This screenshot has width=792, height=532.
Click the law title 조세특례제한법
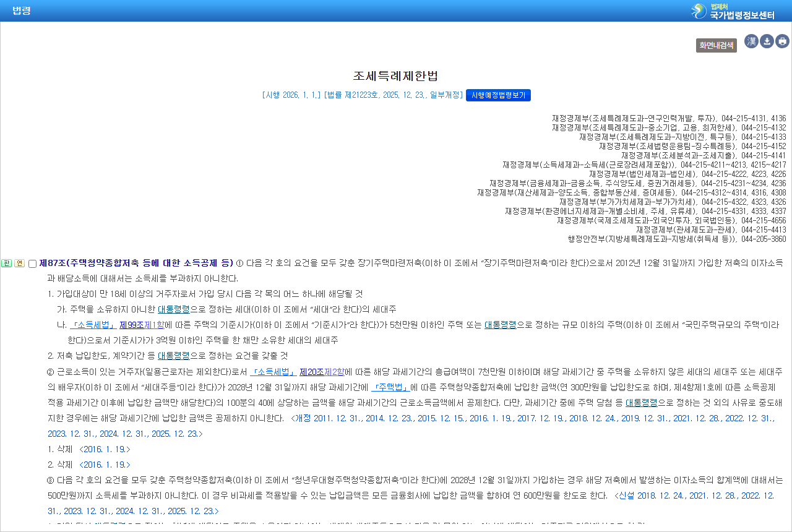coord(395,76)
